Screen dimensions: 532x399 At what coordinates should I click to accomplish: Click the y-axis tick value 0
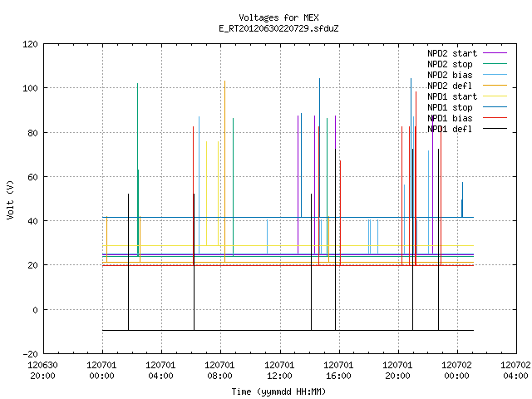point(35,310)
